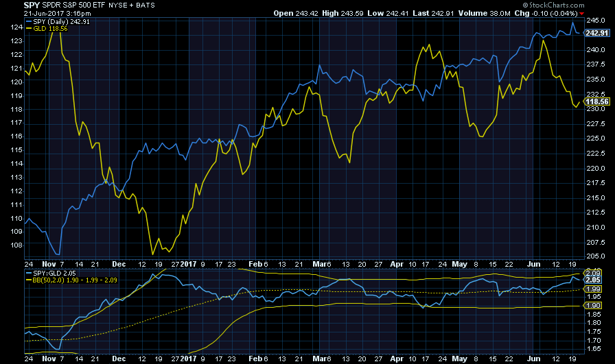Click the Nov label on main chart date axis
The width and height of the screenshot is (615, 364).
coord(49,264)
